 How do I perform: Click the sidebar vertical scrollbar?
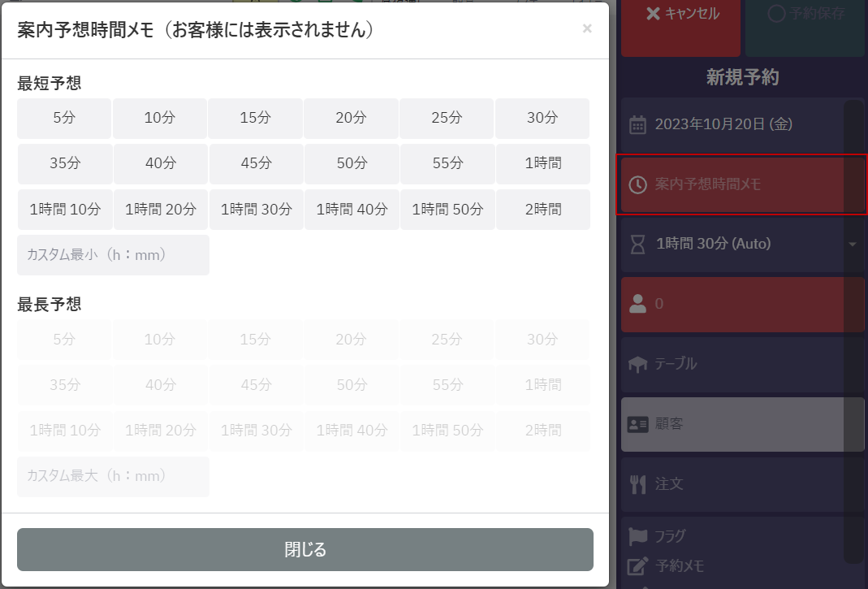click(853, 325)
